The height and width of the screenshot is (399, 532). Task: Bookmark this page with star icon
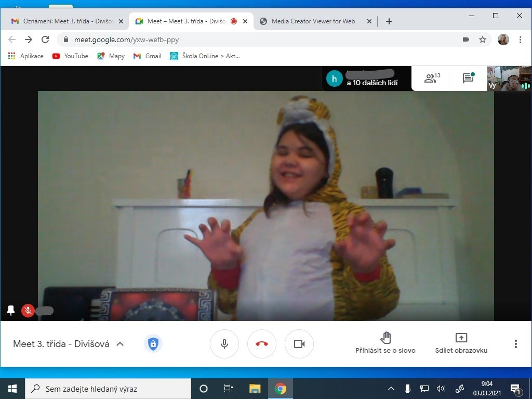483,39
